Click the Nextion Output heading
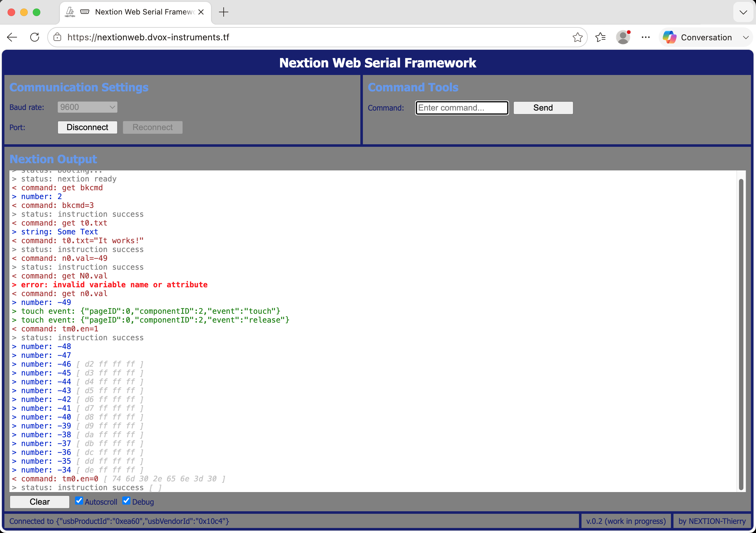756x533 pixels. tap(53, 159)
